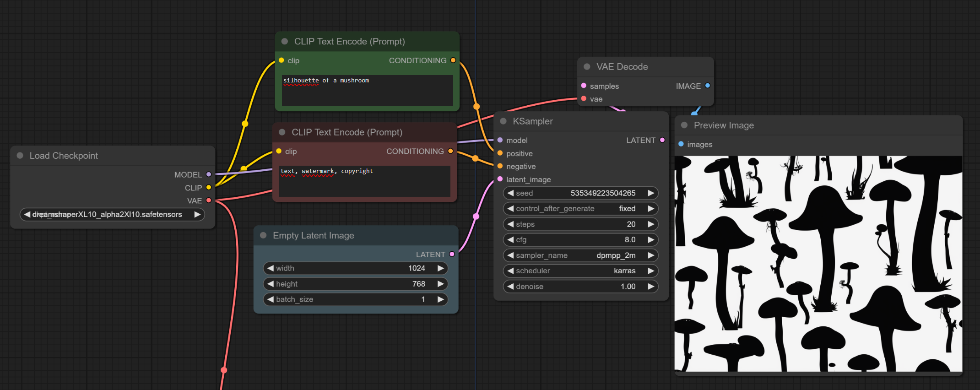Image resolution: width=980 pixels, height=390 pixels.
Task: Click the positive prompt text 'silhouette of a mushroom'
Action: (x=326, y=81)
